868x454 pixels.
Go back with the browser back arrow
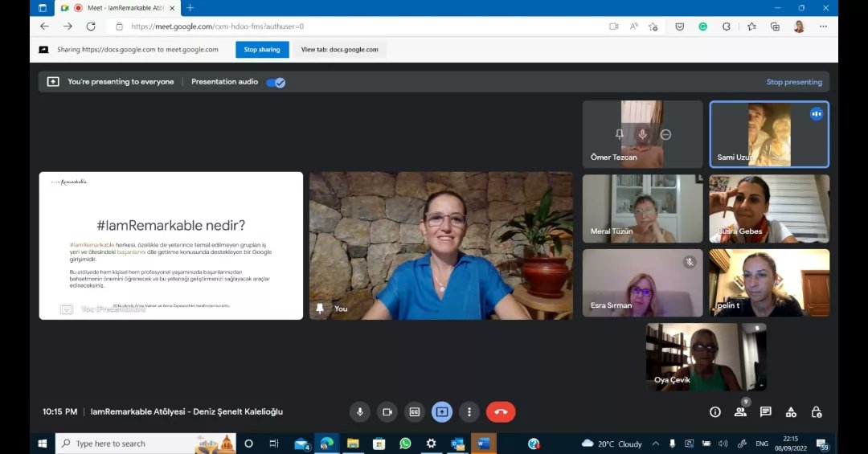point(44,26)
